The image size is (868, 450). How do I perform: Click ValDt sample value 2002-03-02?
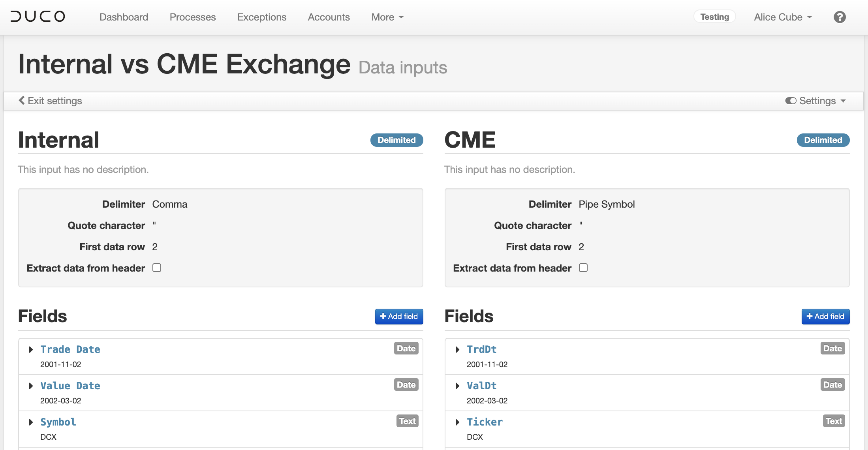[487, 401]
